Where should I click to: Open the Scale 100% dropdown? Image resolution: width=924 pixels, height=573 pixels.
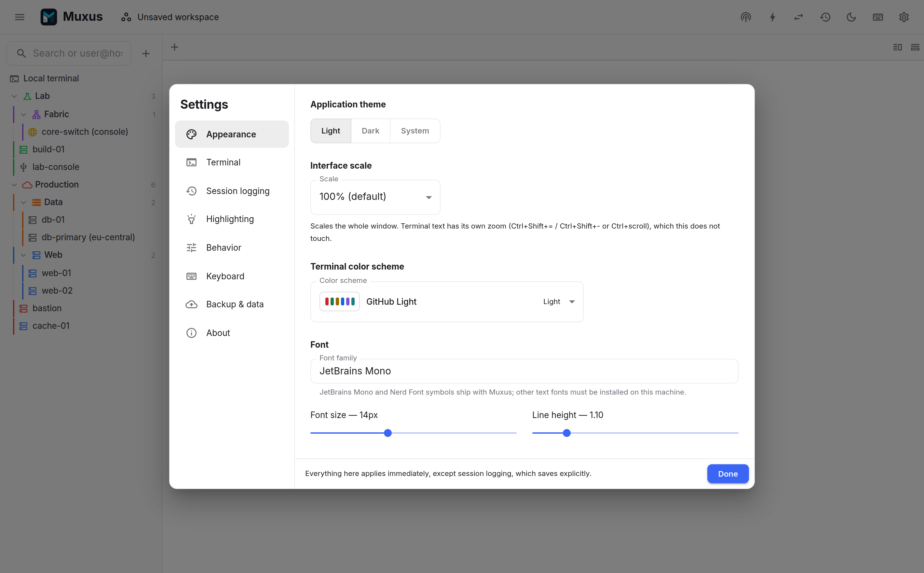click(x=375, y=197)
